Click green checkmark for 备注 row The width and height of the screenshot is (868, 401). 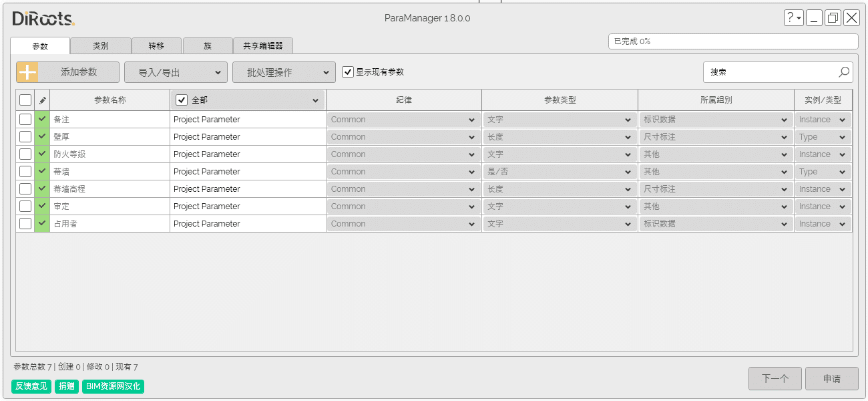(x=42, y=119)
